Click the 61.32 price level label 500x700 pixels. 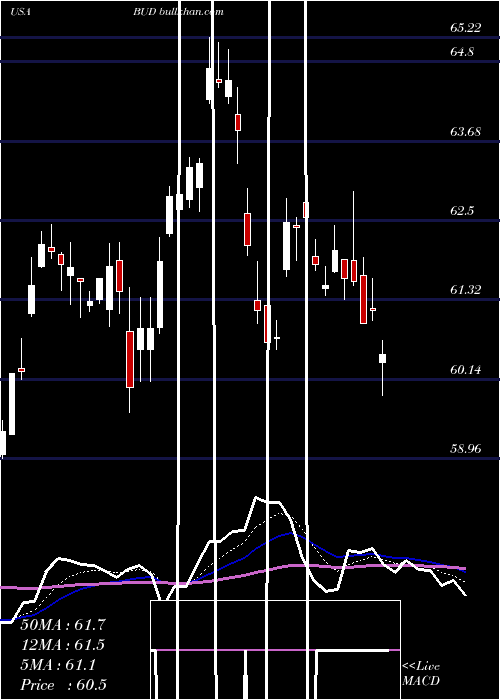(466, 290)
